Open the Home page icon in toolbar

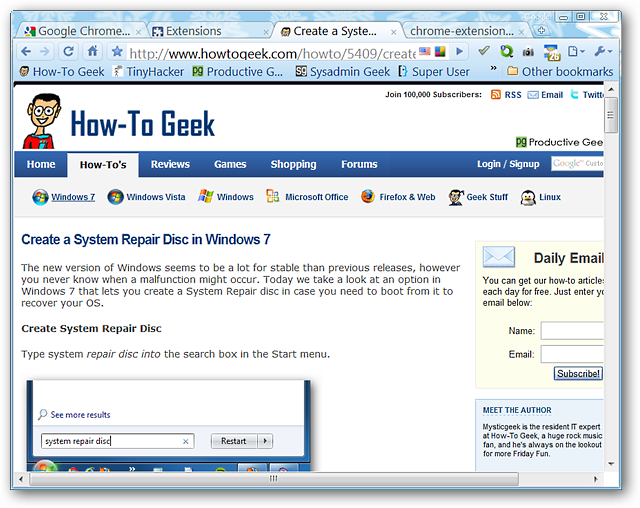[x=93, y=51]
